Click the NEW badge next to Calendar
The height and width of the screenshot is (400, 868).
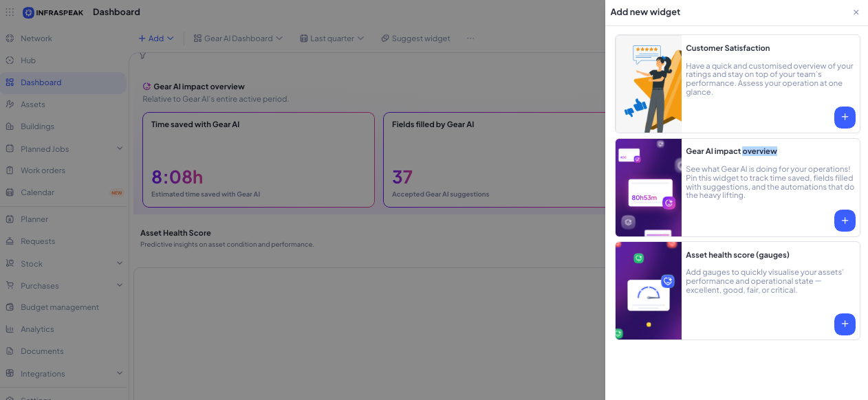tap(117, 192)
